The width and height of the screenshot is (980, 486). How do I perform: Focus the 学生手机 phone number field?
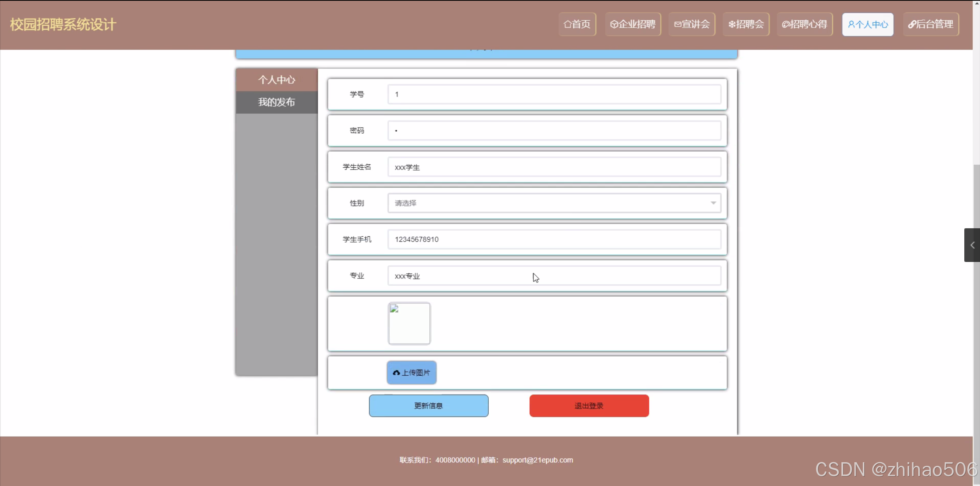(554, 239)
